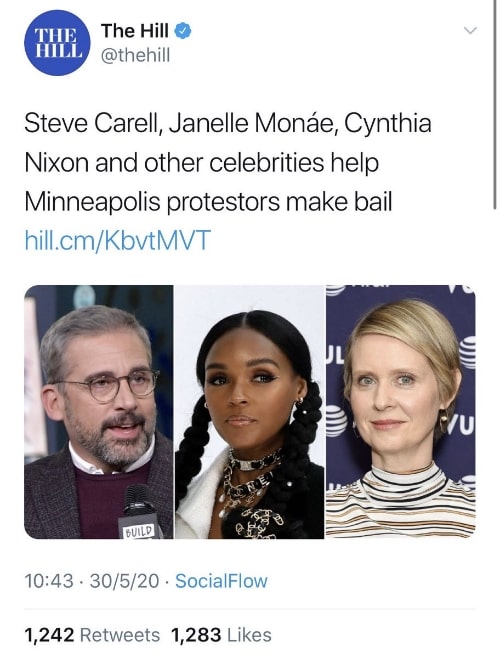Viewport: 500px width, 658px height.
Task: Open The Hill profile avatar
Action: 57,43
